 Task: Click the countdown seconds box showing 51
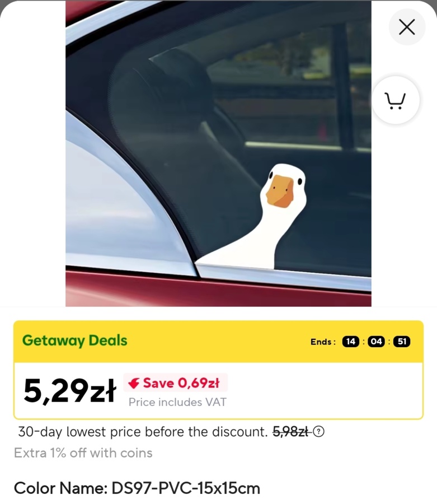[402, 342]
